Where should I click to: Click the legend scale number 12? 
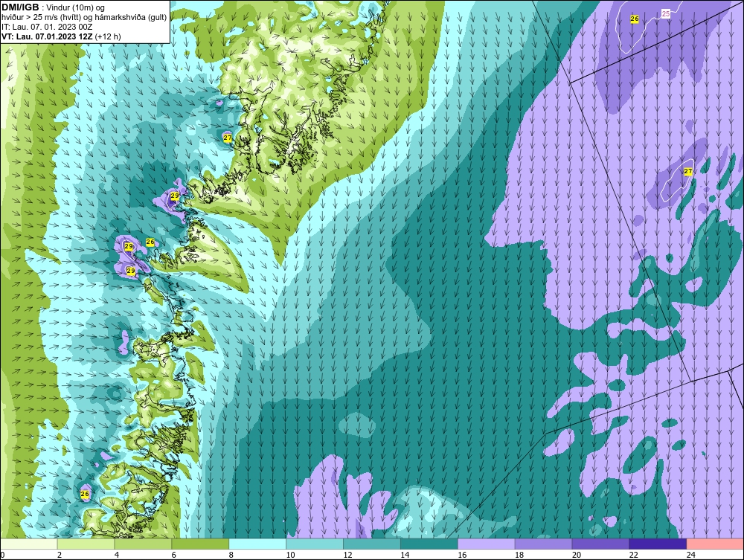pos(347,555)
